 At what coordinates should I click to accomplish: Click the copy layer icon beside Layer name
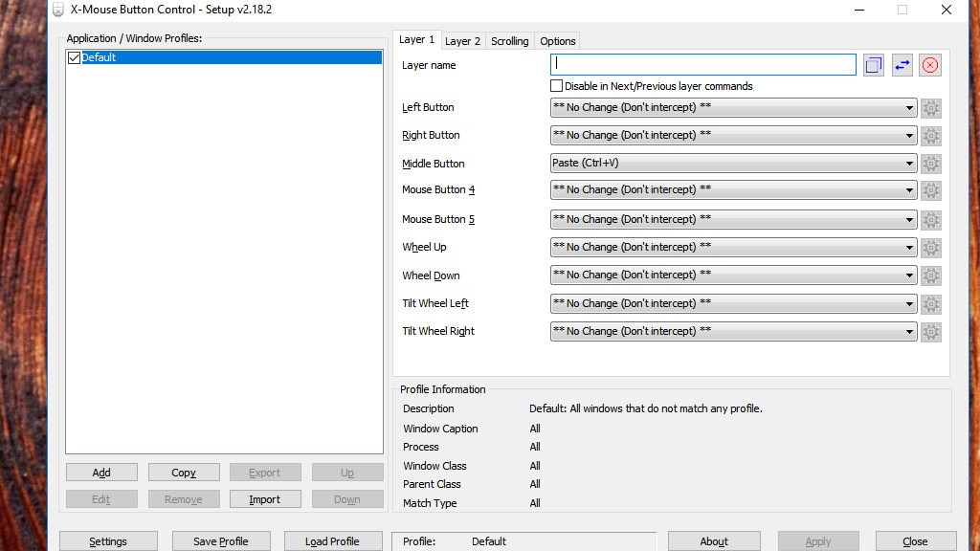tap(873, 65)
